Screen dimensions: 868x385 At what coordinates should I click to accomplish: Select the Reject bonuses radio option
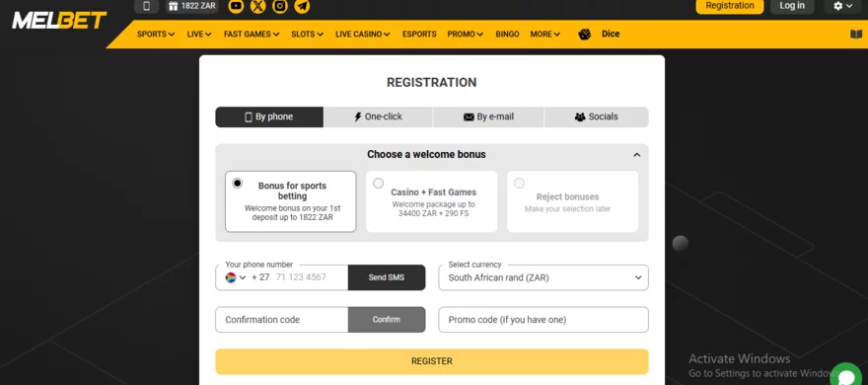click(x=519, y=184)
